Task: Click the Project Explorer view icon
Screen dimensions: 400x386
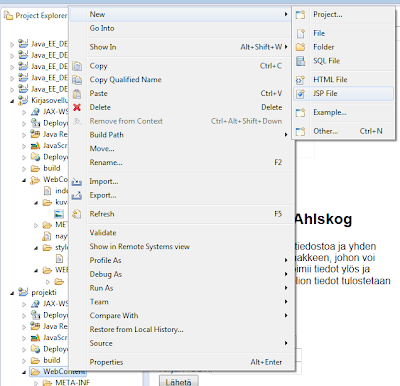Action: click(x=8, y=16)
